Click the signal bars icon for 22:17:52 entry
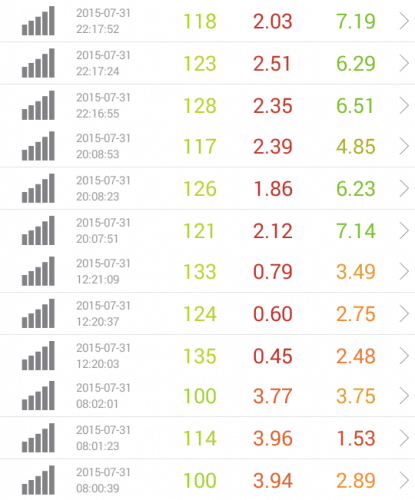 (38, 21)
